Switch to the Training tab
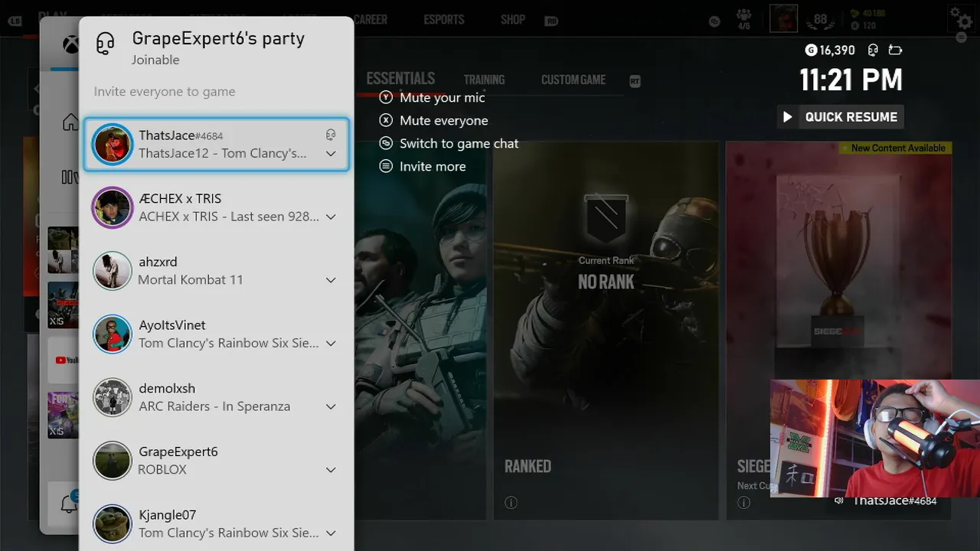 point(484,80)
